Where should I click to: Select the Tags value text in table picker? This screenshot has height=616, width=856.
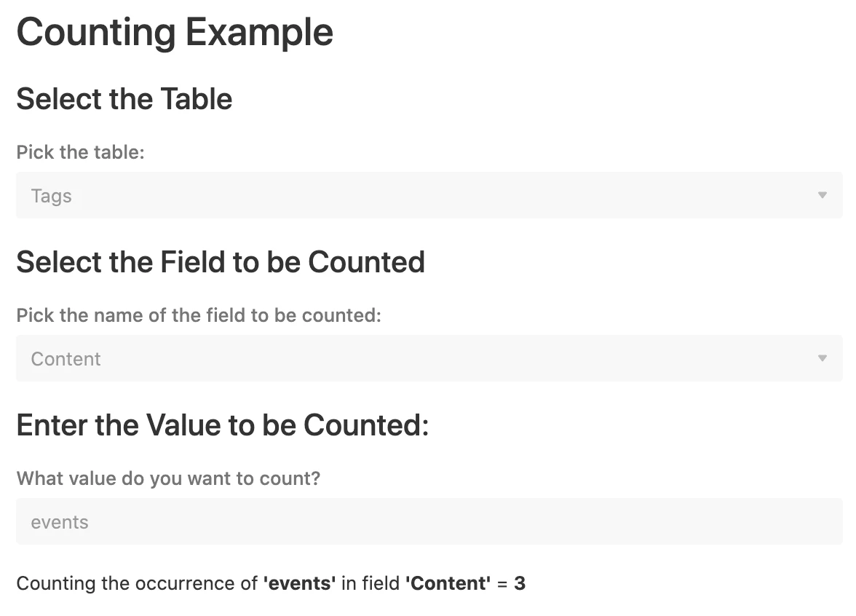[x=51, y=196]
